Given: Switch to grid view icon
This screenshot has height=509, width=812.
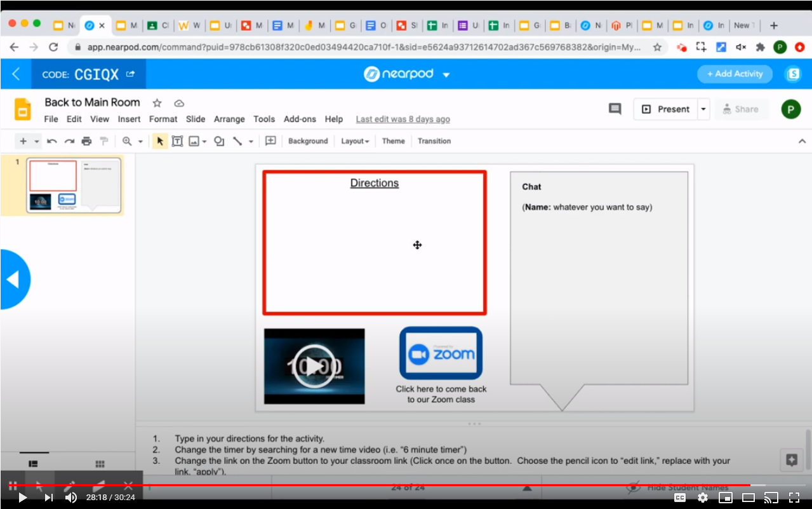Looking at the screenshot, I should click(x=100, y=464).
